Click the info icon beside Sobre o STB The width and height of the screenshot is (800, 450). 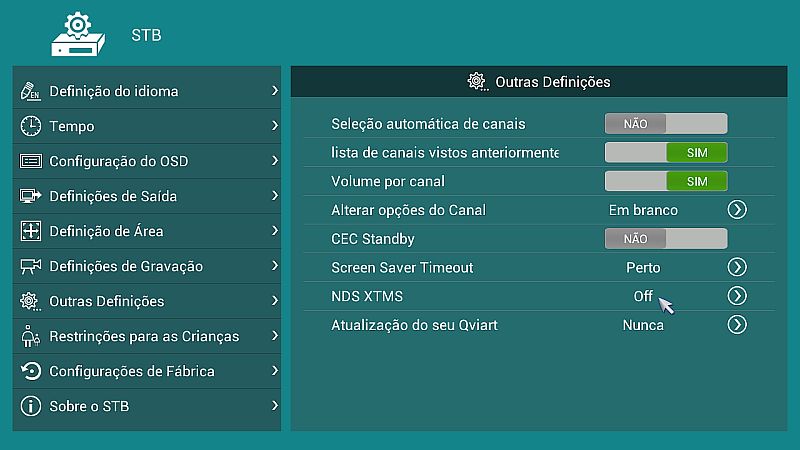(31, 406)
